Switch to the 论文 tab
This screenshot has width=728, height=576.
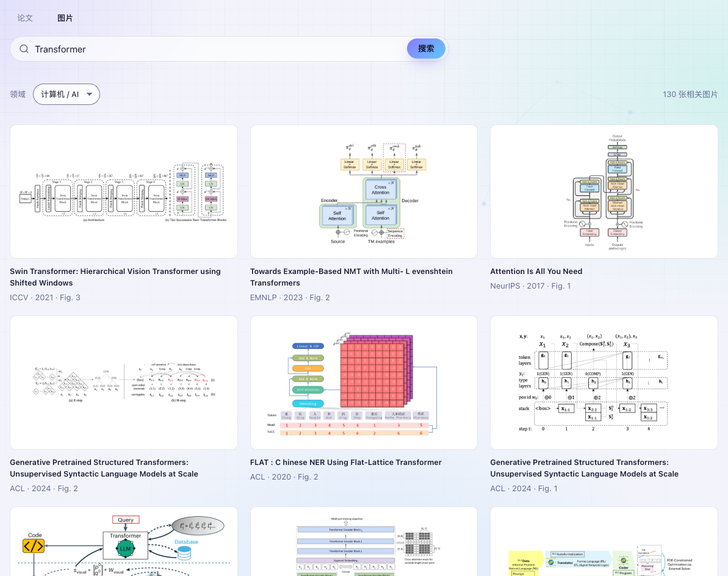[25, 18]
